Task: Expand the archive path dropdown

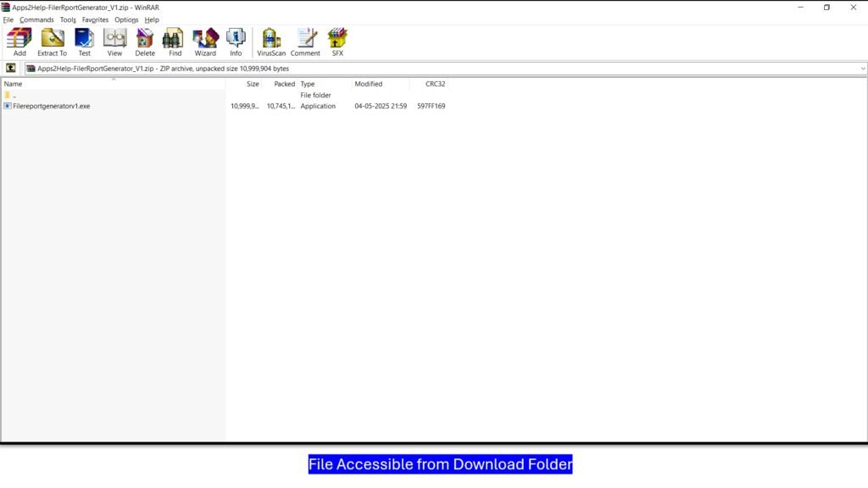Action: 862,69
